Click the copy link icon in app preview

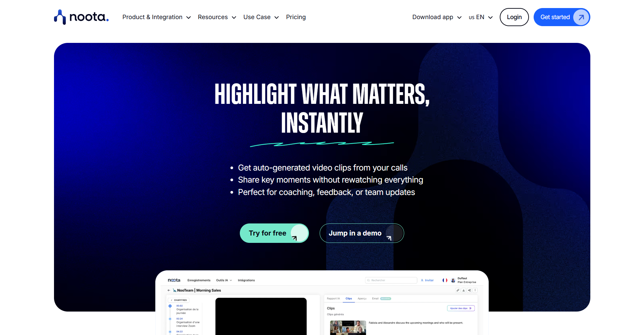458,290
